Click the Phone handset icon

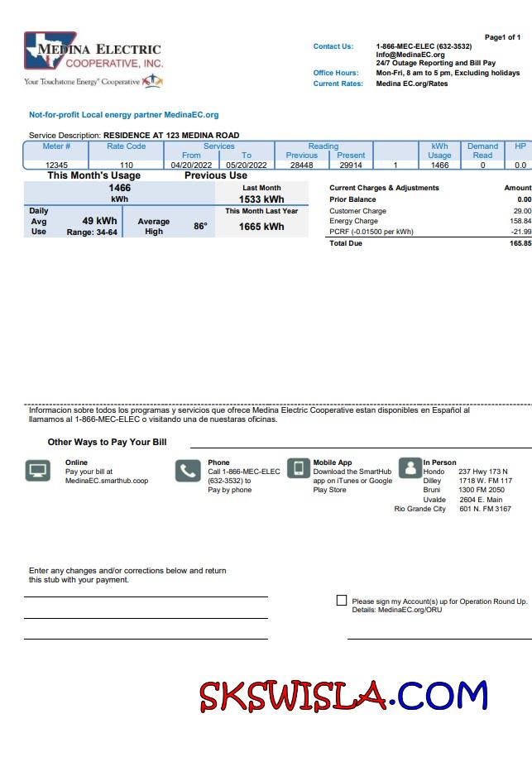pyautogui.click(x=187, y=471)
